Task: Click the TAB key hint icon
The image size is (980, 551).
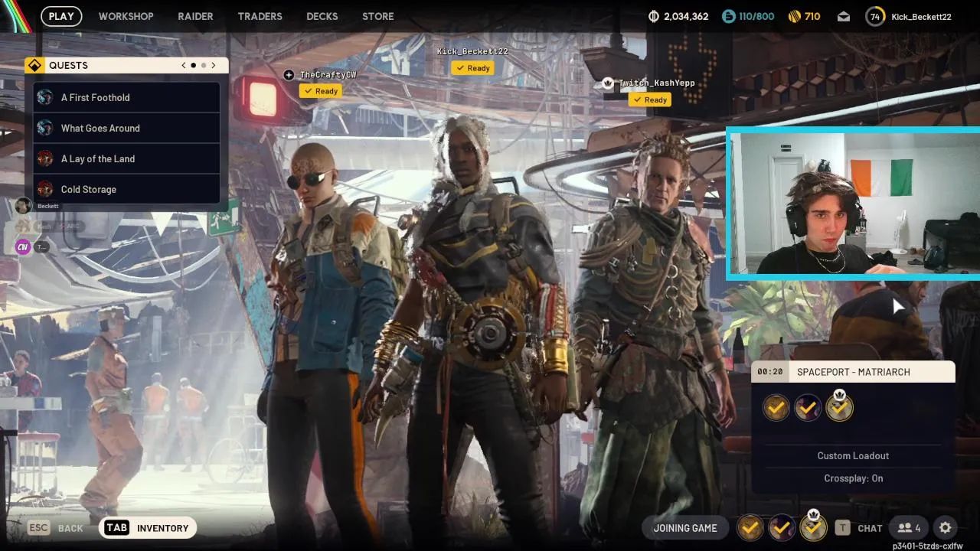Action: (117, 528)
